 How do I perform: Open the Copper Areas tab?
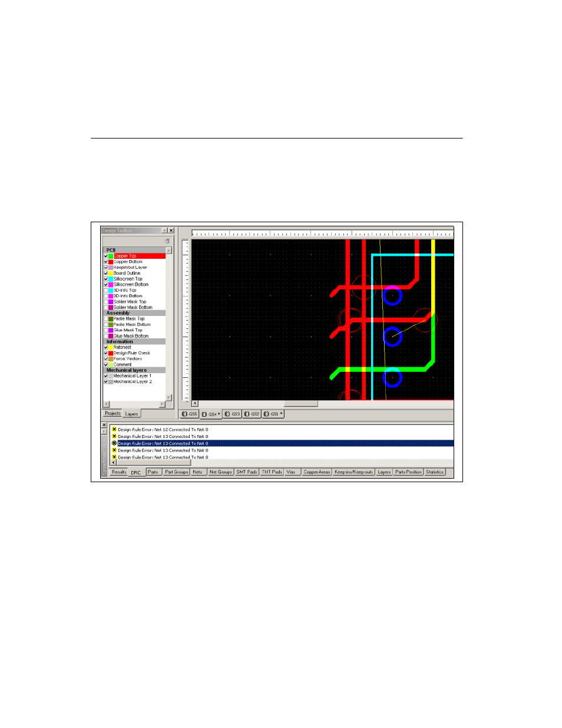317,472
